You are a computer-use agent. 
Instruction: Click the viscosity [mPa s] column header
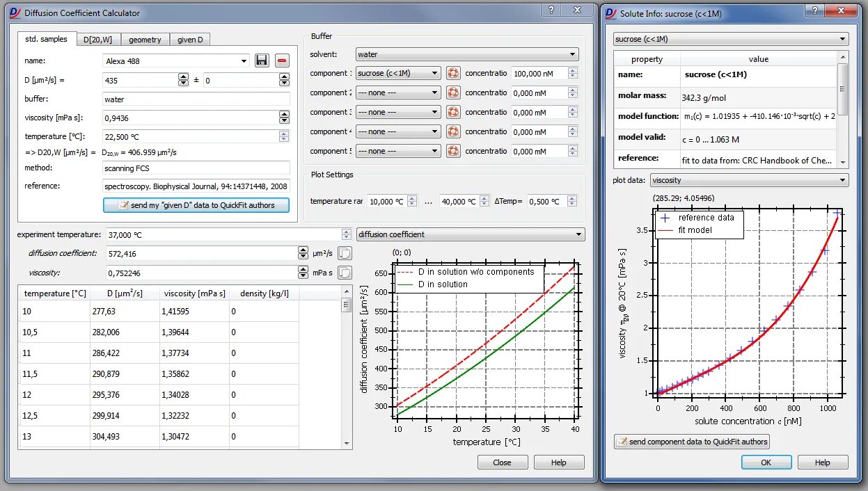[x=195, y=293]
